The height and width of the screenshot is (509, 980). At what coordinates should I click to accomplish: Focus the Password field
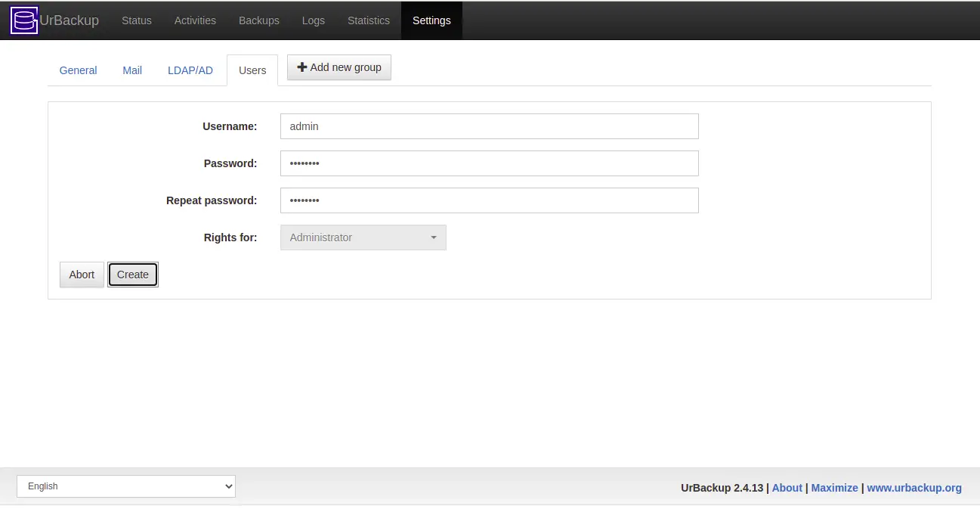coord(489,163)
